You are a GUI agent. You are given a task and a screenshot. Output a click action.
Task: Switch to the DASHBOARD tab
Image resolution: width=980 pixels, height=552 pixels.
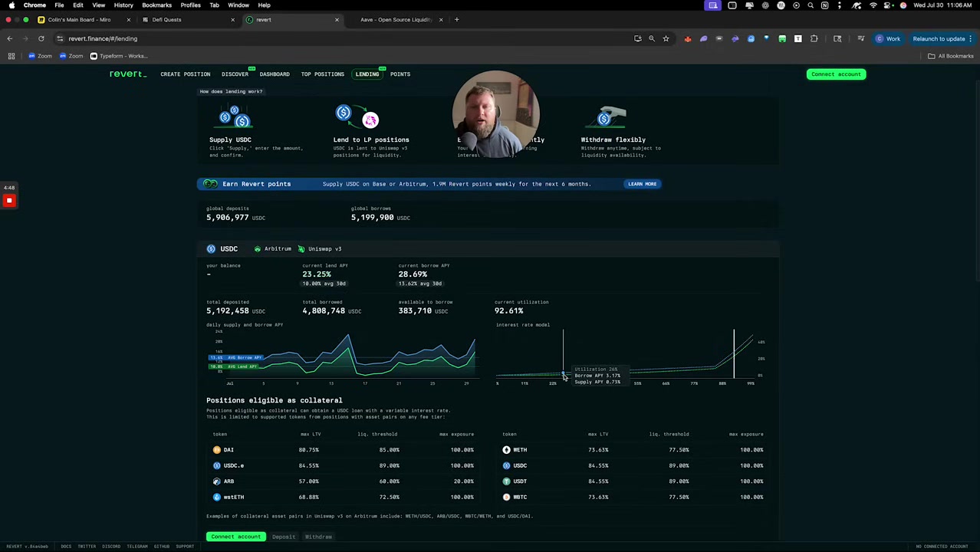coord(274,74)
